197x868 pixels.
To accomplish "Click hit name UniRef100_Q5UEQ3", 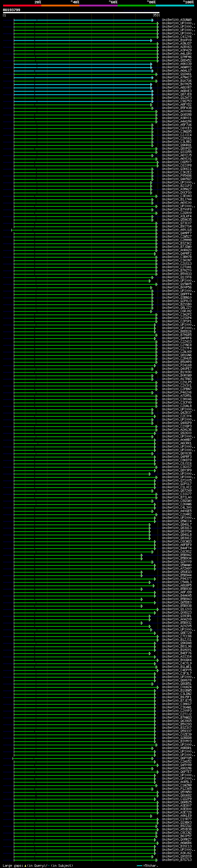I will [x=177, y=572].
